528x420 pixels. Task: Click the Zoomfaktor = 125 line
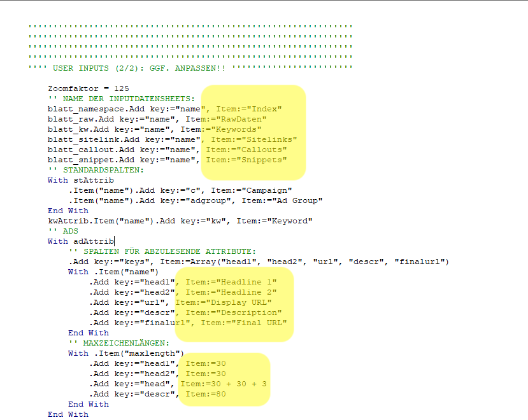pyautogui.click(x=84, y=88)
